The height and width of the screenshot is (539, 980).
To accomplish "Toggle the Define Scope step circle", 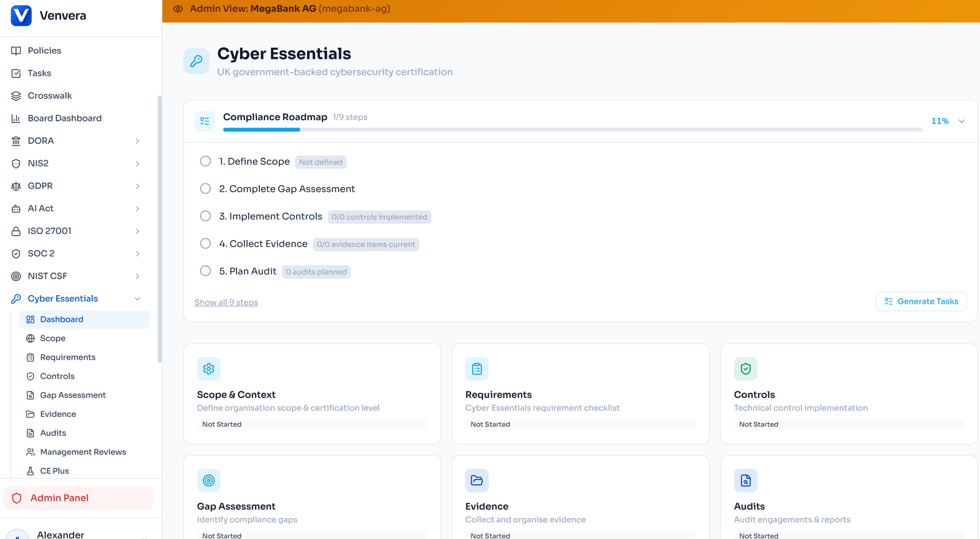I will 206,161.
